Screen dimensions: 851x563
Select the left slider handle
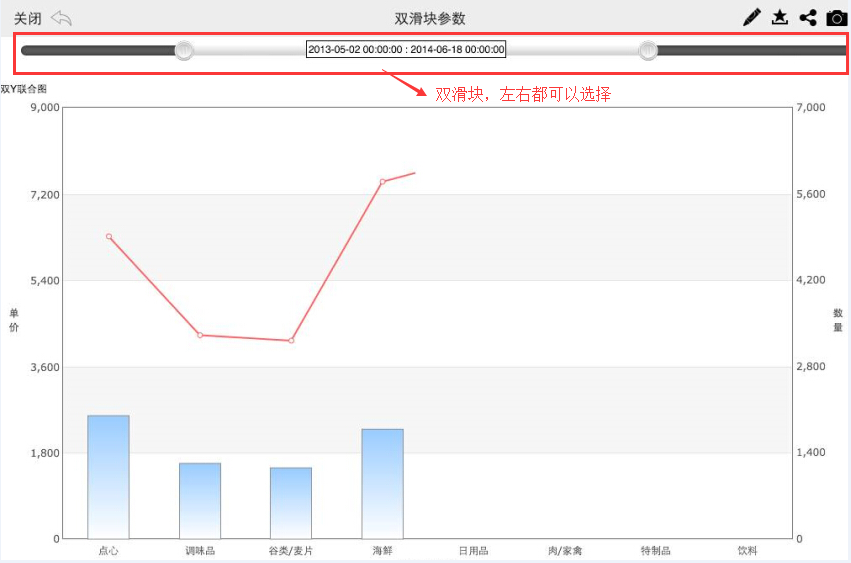coord(184,50)
